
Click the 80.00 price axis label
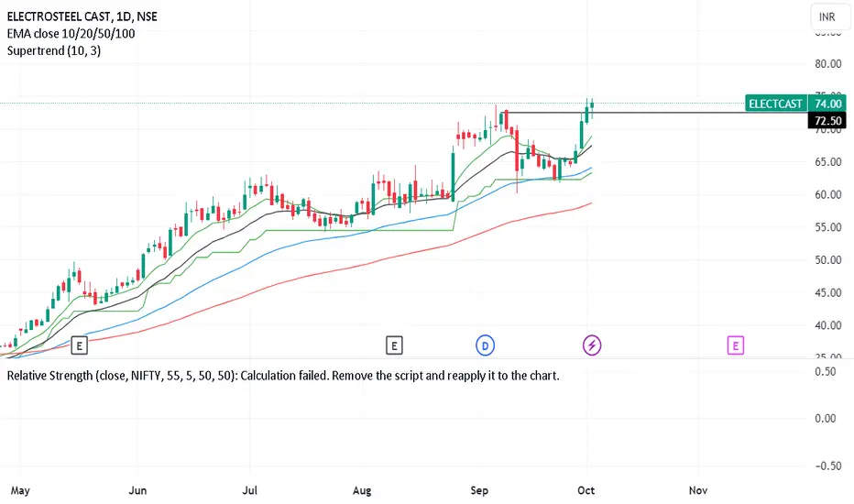(x=827, y=64)
